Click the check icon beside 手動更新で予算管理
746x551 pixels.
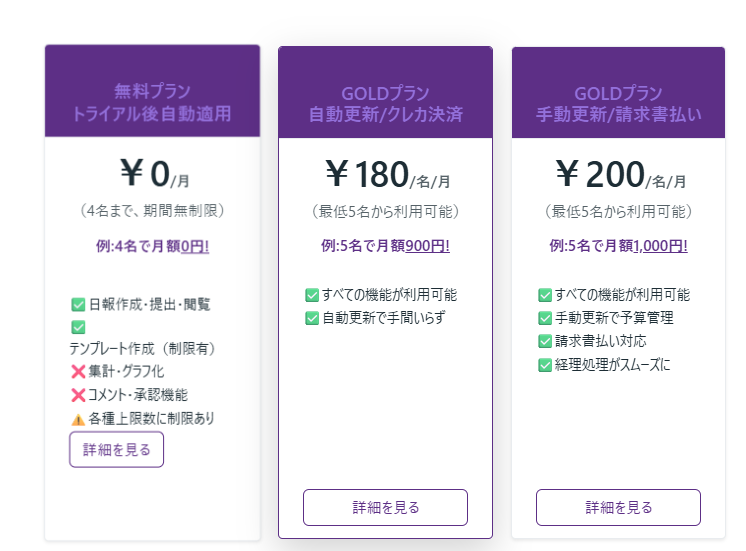click(545, 318)
